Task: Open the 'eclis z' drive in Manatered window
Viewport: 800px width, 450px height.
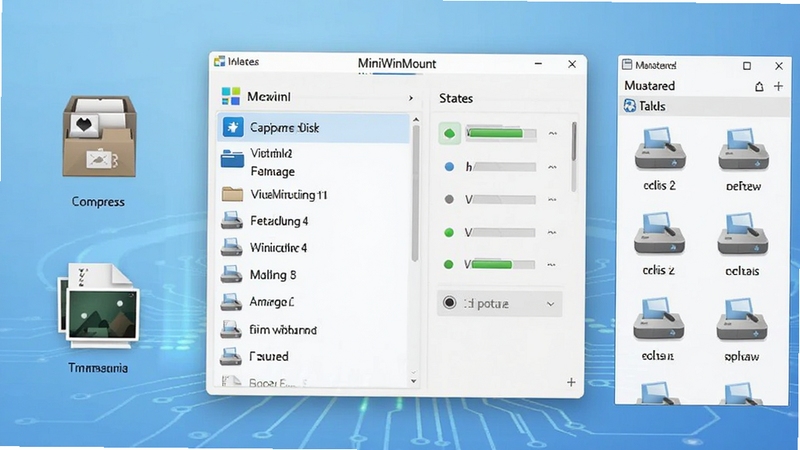Action: pyautogui.click(x=659, y=233)
